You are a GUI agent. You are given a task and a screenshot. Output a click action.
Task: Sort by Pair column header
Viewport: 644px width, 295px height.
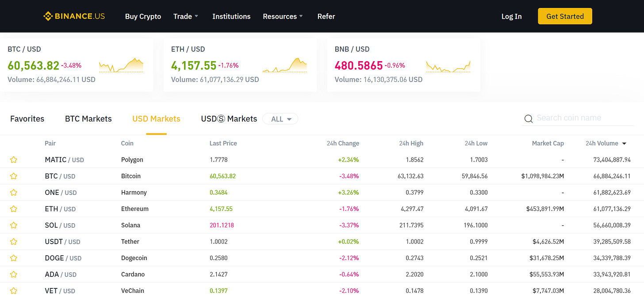click(50, 143)
